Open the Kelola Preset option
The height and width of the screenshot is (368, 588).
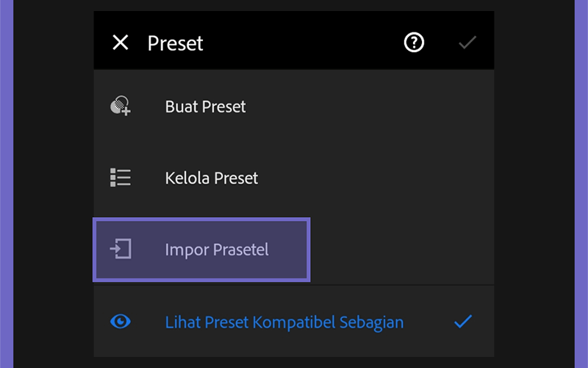point(293,177)
